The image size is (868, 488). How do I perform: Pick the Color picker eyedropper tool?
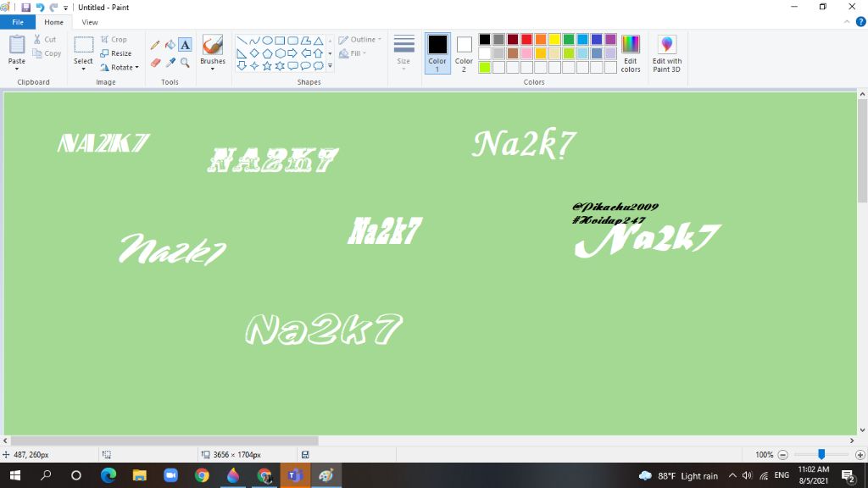(x=170, y=63)
